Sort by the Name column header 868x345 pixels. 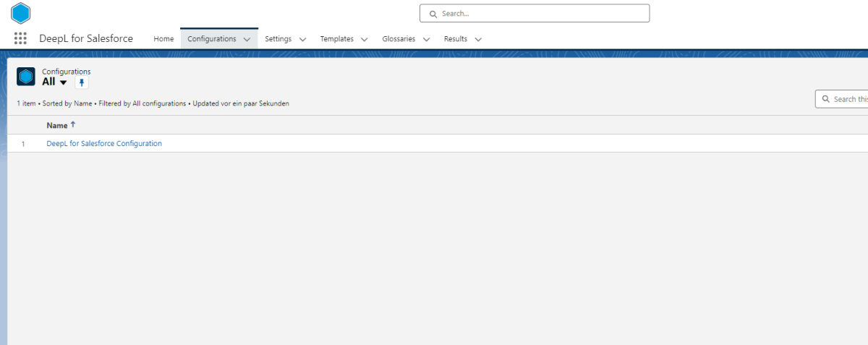click(x=56, y=125)
